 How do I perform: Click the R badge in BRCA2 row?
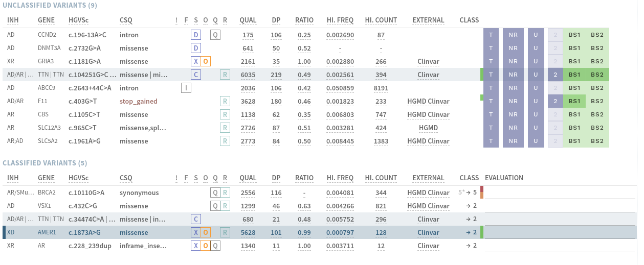pyautogui.click(x=226, y=192)
